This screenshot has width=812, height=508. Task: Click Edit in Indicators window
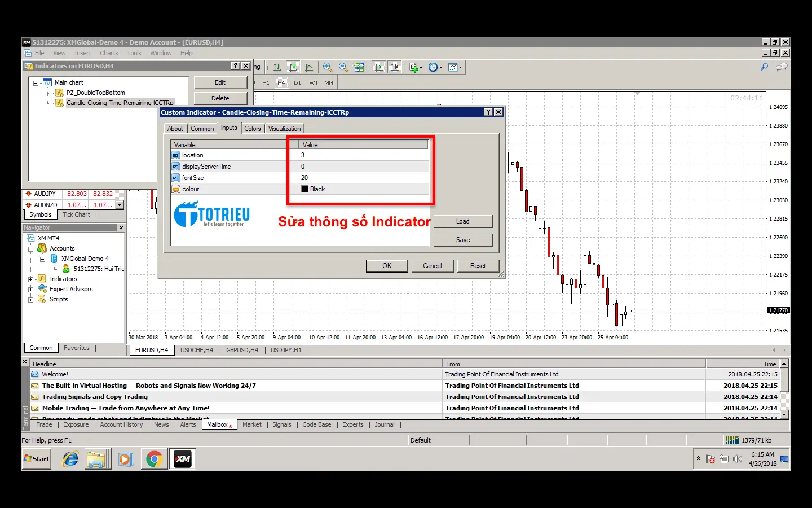pos(220,82)
